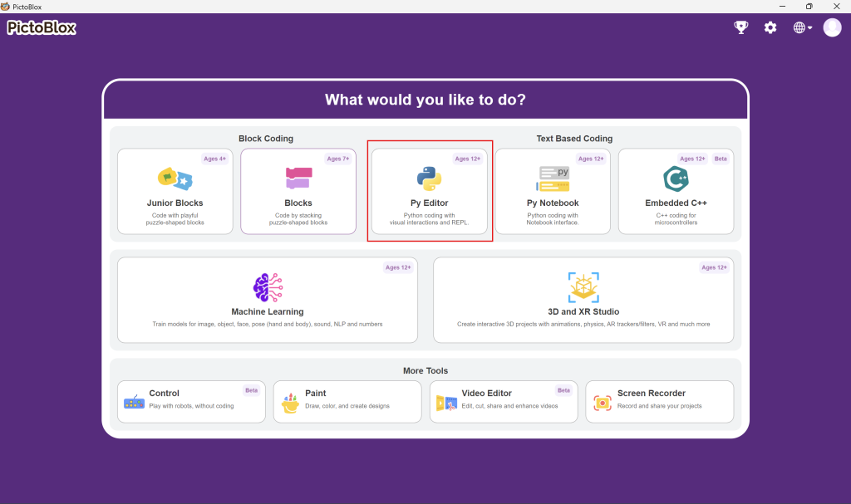
Task: Click the Screen Recorder camera icon
Action: coord(603,403)
